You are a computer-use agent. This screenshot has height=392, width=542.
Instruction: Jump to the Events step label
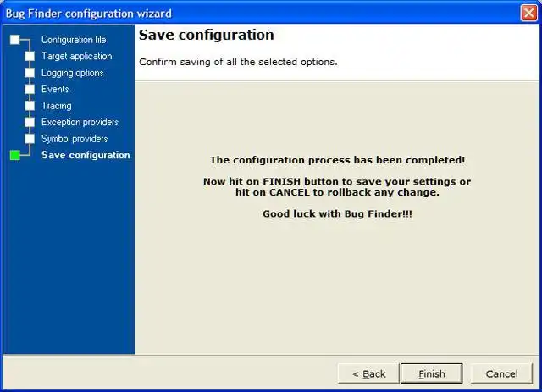click(x=55, y=89)
